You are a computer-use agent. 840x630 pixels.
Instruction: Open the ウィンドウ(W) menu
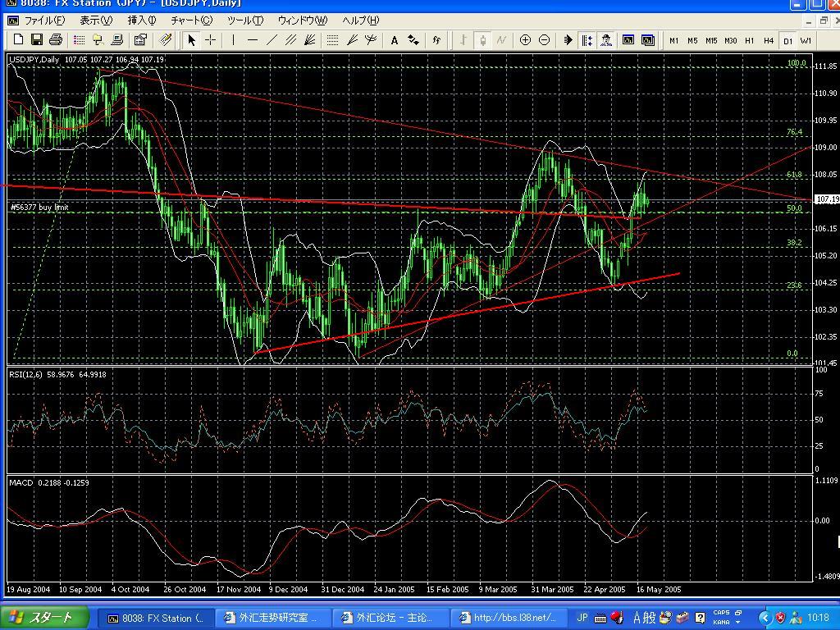pyautogui.click(x=302, y=21)
